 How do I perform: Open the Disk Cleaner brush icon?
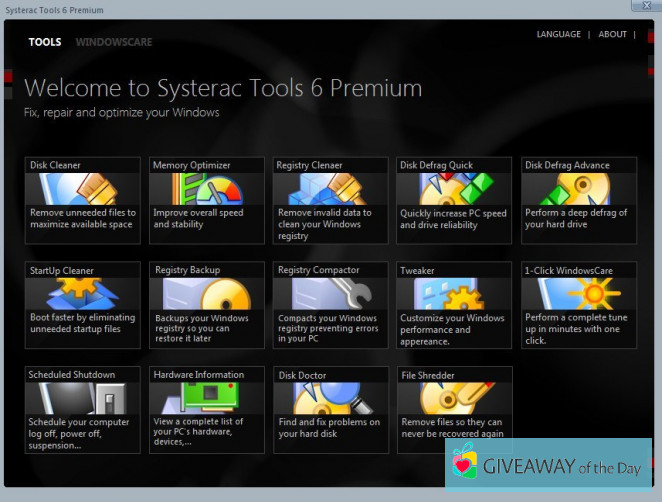tap(82, 189)
